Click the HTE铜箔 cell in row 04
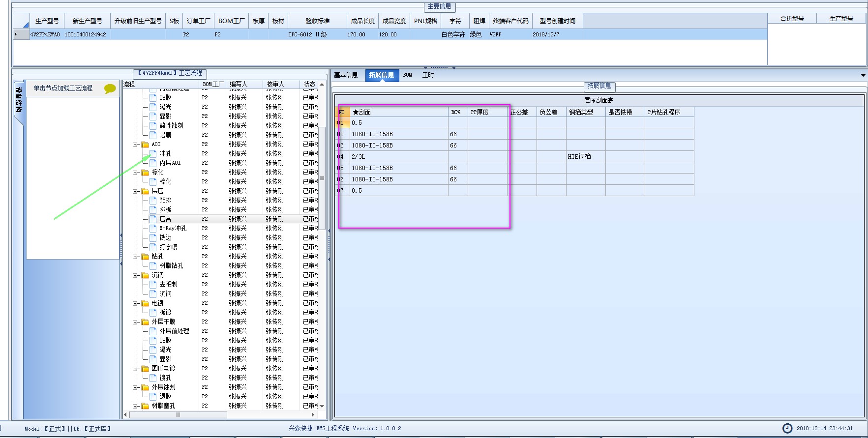The width and height of the screenshot is (868, 438). (586, 157)
